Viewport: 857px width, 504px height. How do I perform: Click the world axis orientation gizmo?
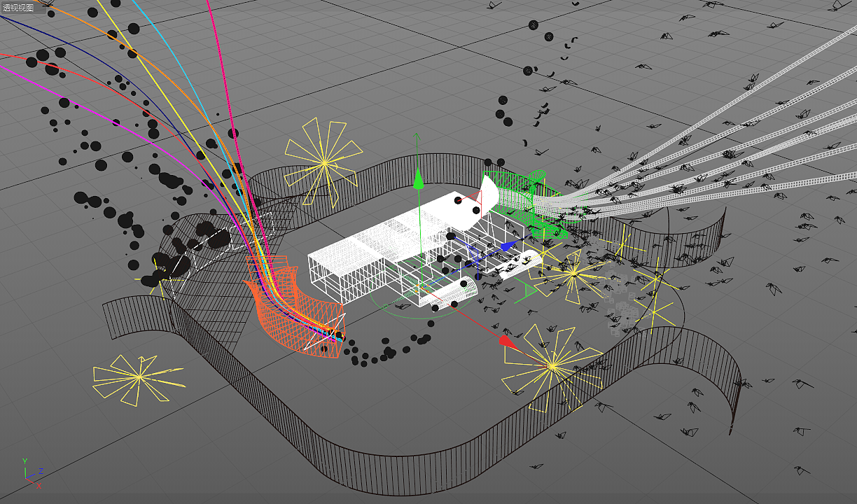point(32,473)
